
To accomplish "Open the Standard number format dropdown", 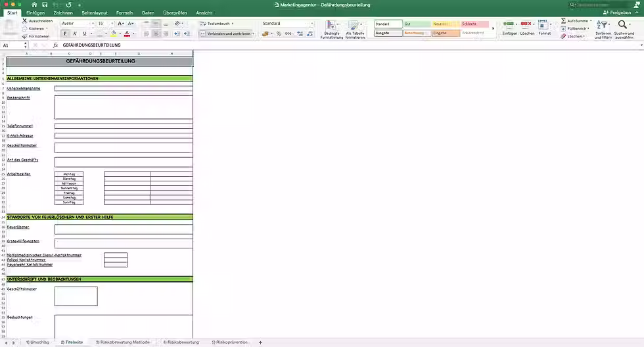I will point(288,24).
